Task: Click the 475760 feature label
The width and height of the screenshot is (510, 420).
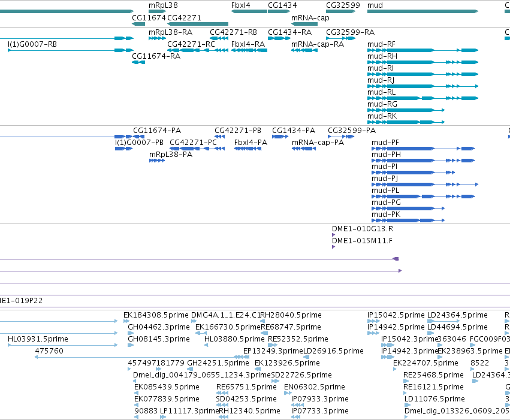Action: [x=49, y=350]
